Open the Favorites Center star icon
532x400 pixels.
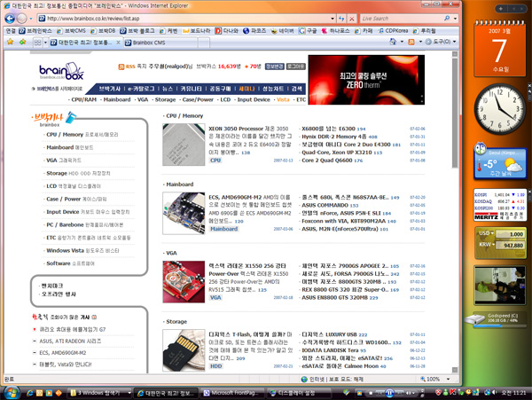tap(10, 42)
